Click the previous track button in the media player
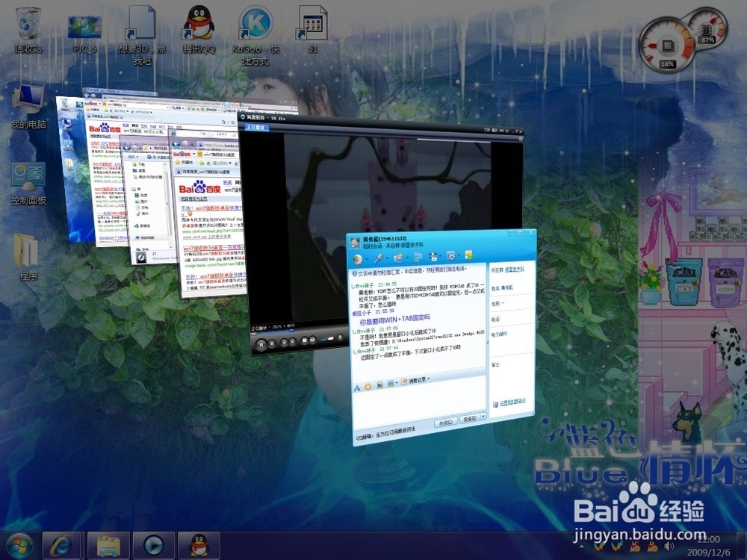Viewport: 747px width, 560px height. click(x=284, y=343)
